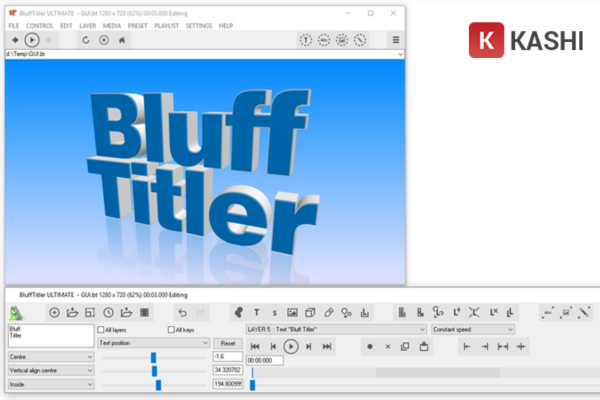This screenshot has height=400, width=600.
Task: Open the FILE menu
Action: click(x=13, y=26)
